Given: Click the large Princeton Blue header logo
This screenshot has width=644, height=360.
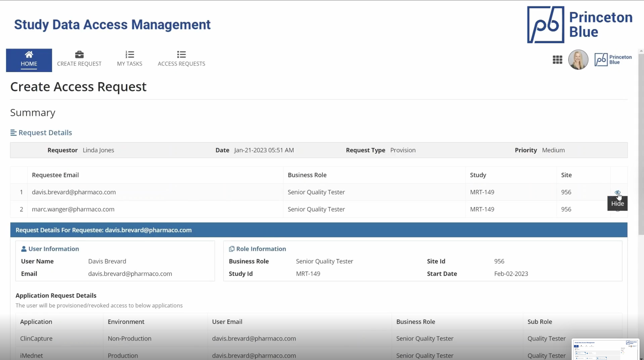Looking at the screenshot, I should pyautogui.click(x=580, y=25).
